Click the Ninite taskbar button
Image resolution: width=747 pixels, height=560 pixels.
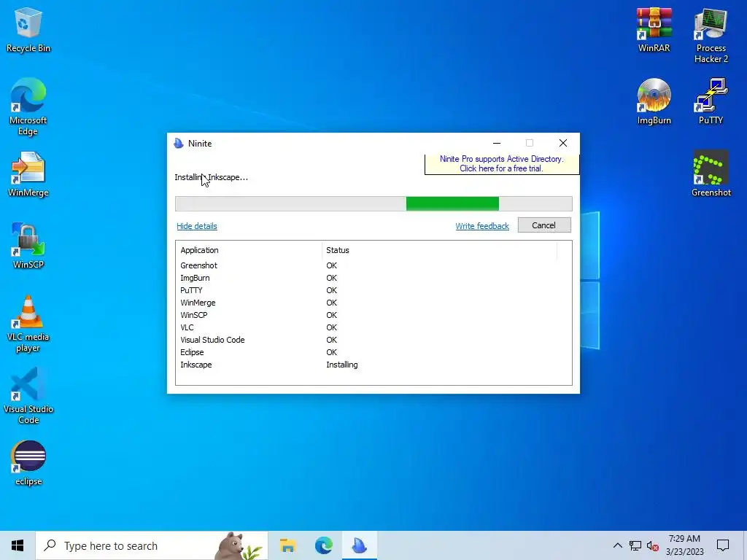360,545
